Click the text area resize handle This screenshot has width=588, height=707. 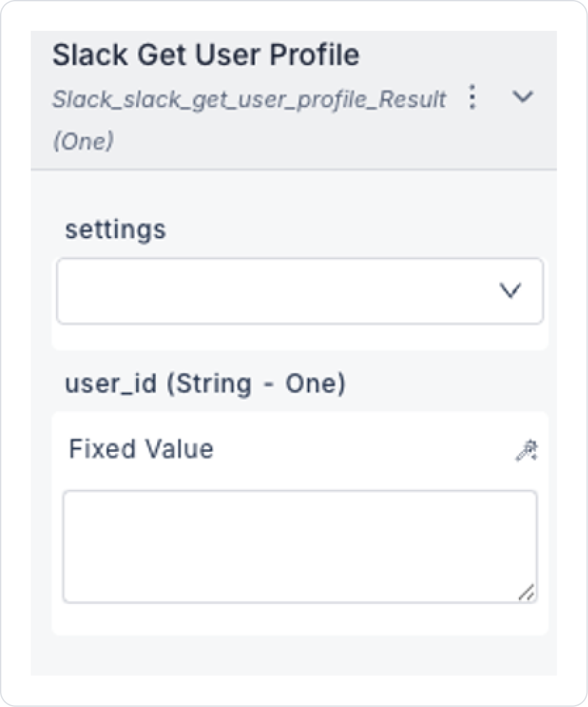(527, 593)
